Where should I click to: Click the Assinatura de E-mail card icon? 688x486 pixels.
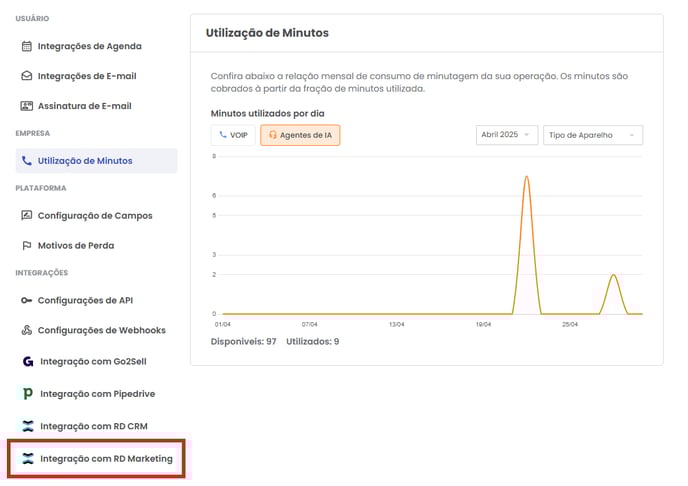click(27, 106)
